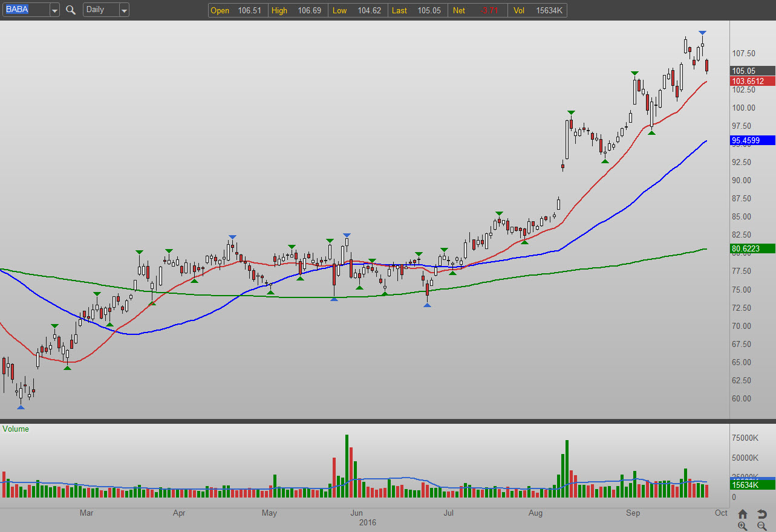Click the Volume panel label
776x532 pixels.
coord(16,429)
